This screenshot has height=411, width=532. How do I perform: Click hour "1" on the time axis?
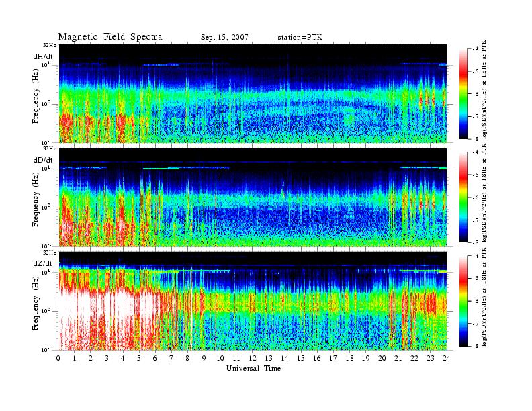coord(75,358)
